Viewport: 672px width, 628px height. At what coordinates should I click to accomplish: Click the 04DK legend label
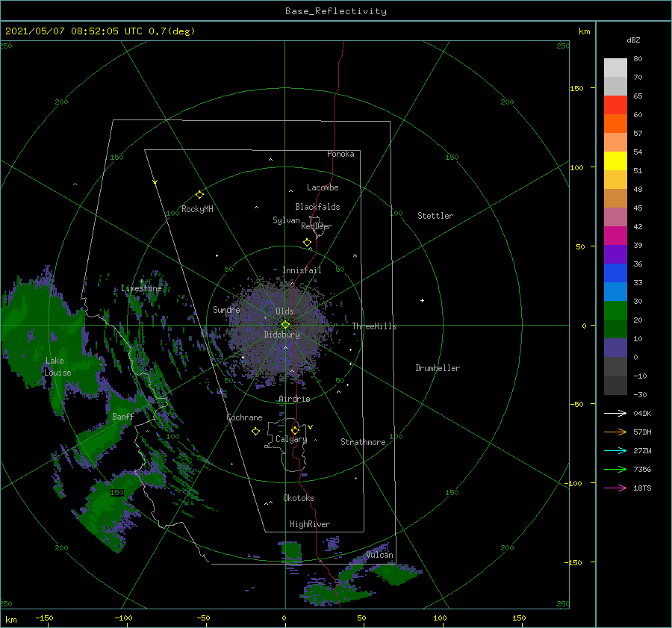click(x=642, y=413)
